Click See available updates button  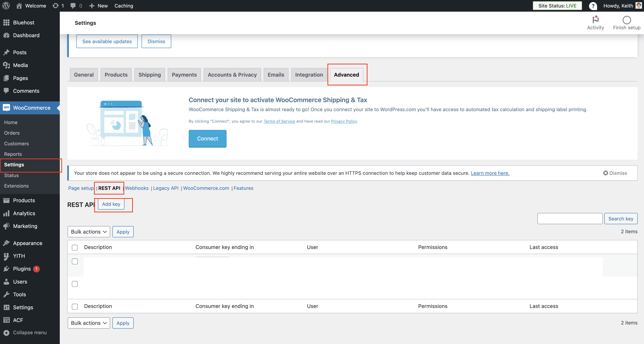[x=107, y=41]
